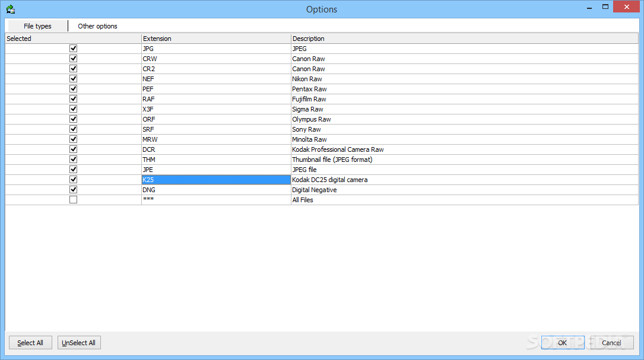Click the Select All button

coord(30,343)
